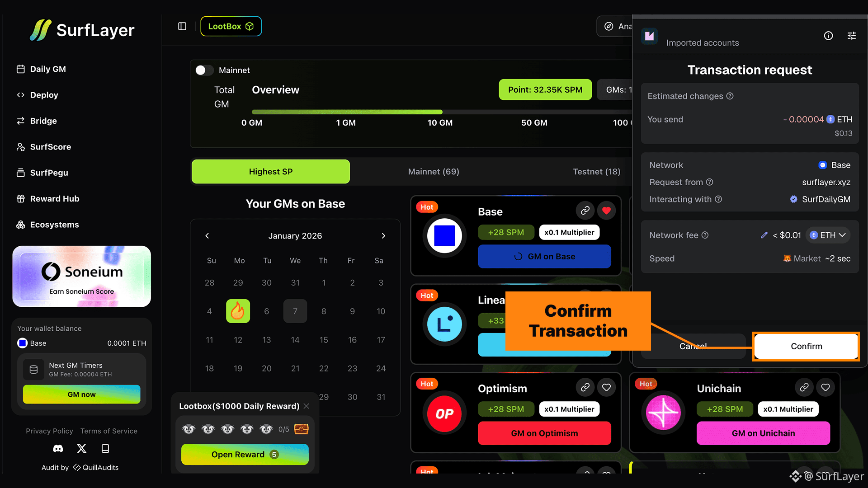Favorite Optimism with heart icon
868x488 pixels.
click(606, 387)
